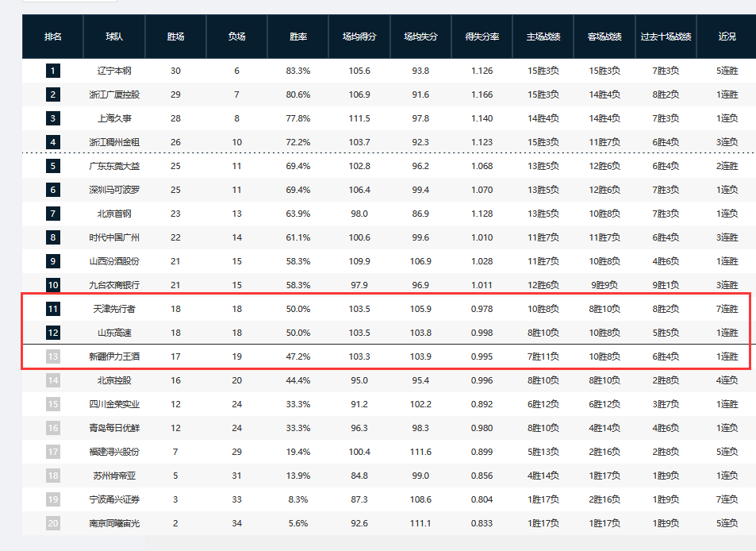This screenshot has height=551, width=756.
Task: Open team 辽宁本钢
Action: coord(114,71)
